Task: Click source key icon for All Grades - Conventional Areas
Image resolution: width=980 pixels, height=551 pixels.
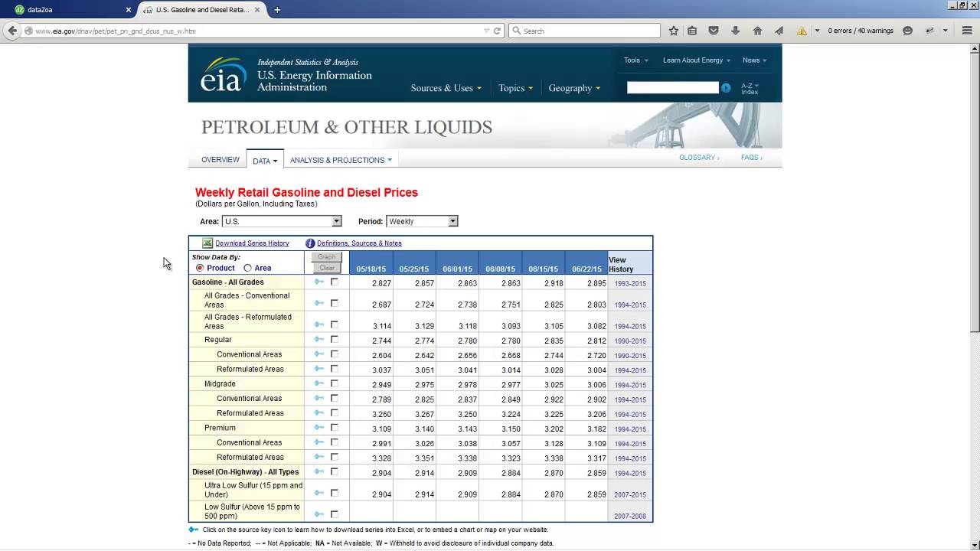Action: [x=319, y=303]
